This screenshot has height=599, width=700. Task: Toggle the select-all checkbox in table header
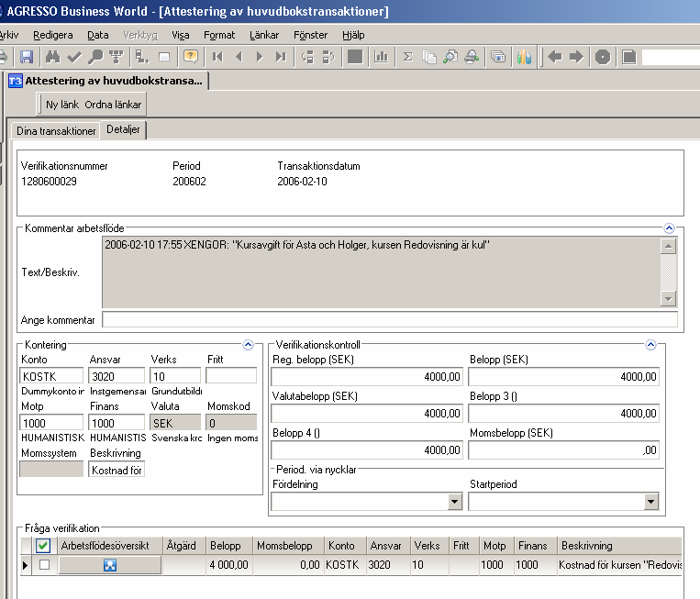tap(43, 546)
